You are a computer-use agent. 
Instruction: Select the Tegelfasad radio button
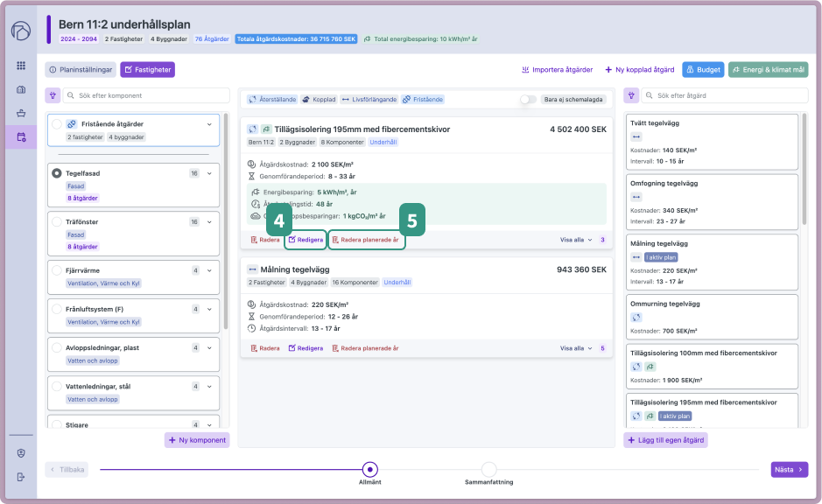point(57,173)
